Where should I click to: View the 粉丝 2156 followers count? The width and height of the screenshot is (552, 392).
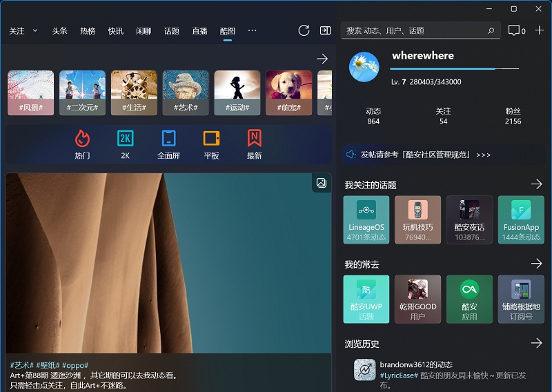[513, 116]
